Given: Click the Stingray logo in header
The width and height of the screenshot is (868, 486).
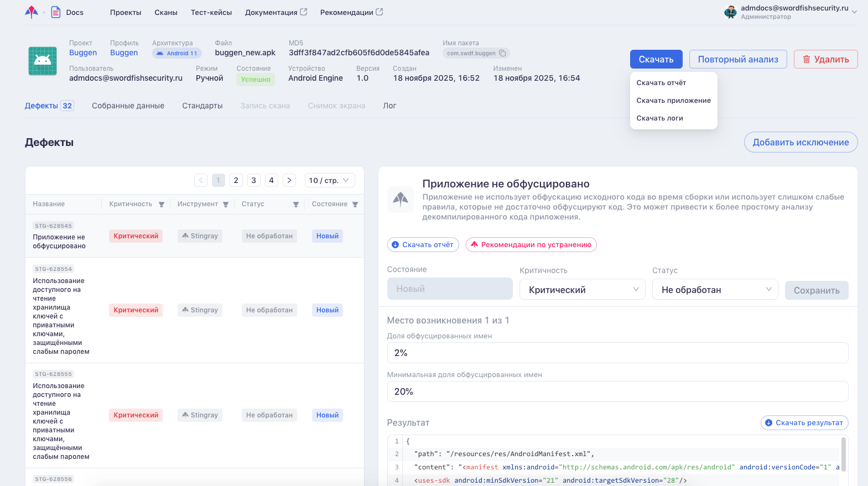Looking at the screenshot, I should 32,12.
